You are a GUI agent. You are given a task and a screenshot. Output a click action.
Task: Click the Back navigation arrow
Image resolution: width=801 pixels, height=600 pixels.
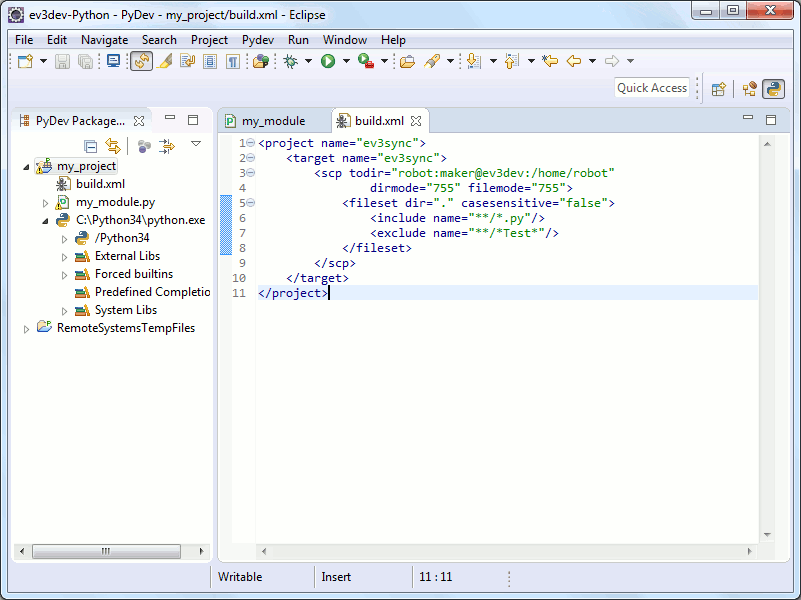pos(574,61)
